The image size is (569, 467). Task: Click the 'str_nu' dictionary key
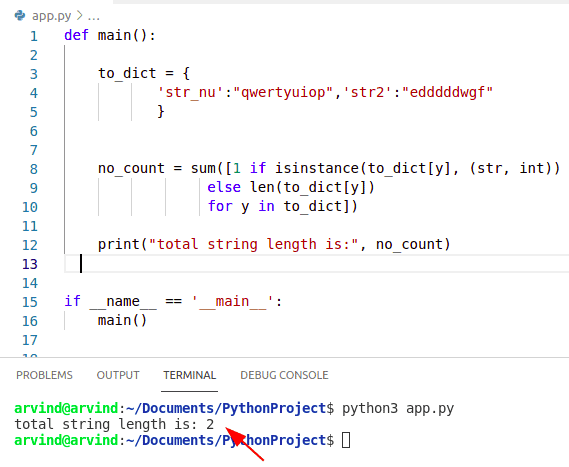[x=191, y=92]
